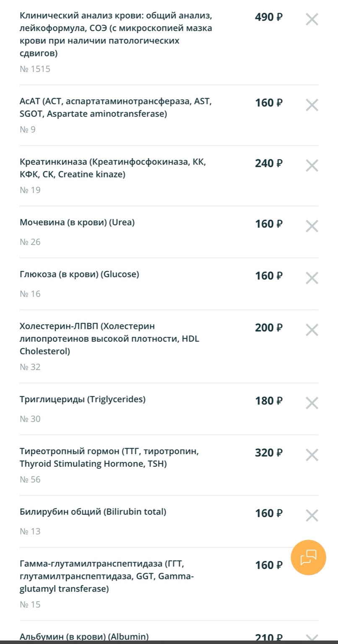Delete Холестерин-ЛПВП from the list
This screenshot has width=338, height=644.
[x=312, y=330]
